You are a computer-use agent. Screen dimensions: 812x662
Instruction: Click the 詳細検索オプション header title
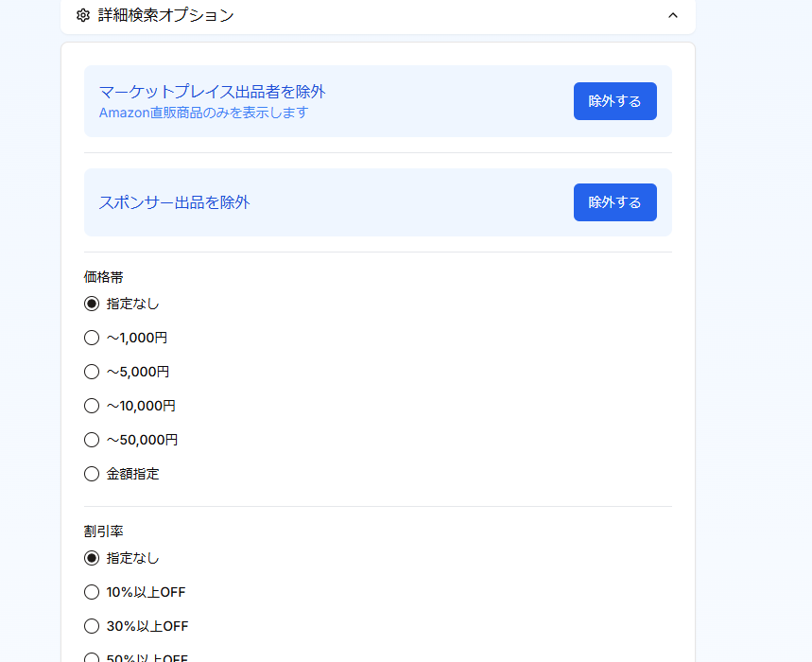165,15
